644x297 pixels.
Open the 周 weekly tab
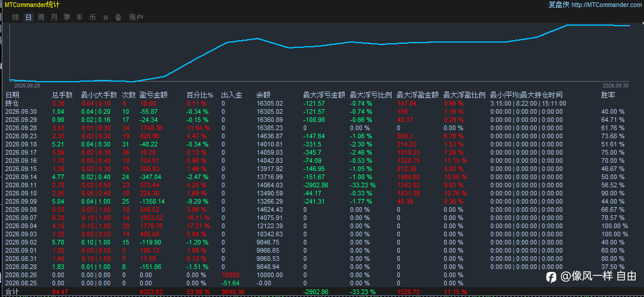click(x=41, y=18)
